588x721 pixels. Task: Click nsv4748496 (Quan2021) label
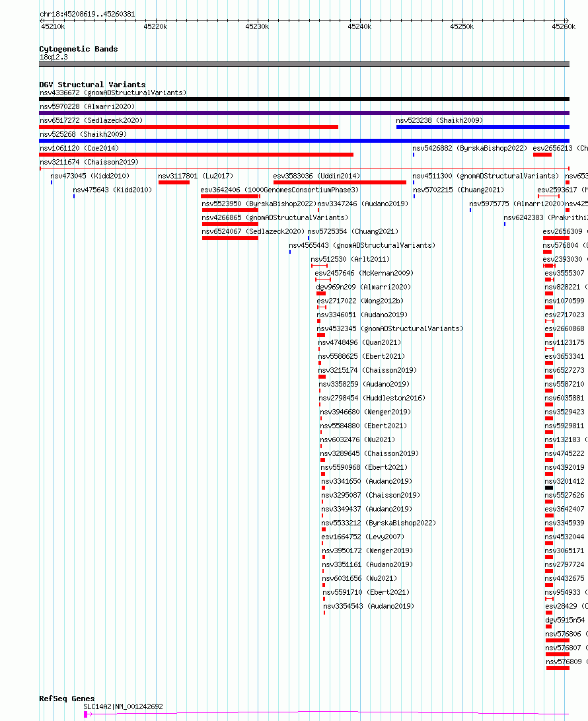pos(359,341)
